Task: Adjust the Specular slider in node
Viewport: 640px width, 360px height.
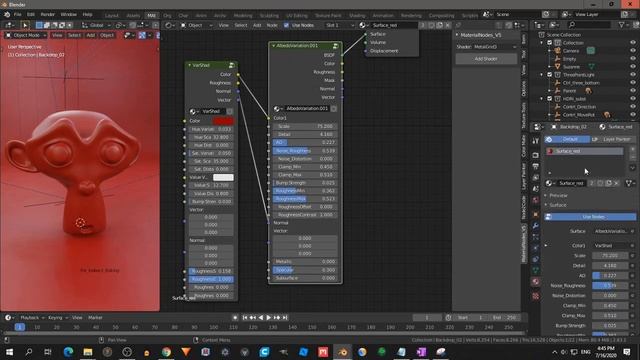Action: coord(305,270)
